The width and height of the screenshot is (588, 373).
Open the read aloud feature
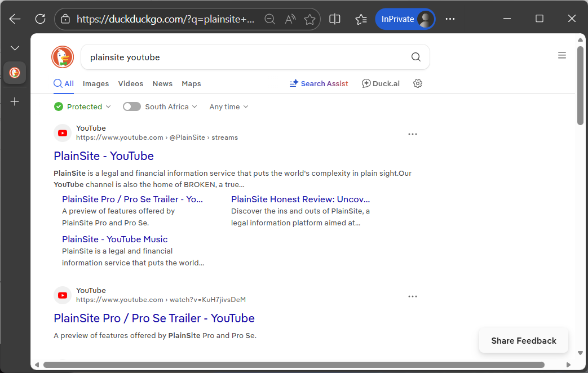point(290,19)
